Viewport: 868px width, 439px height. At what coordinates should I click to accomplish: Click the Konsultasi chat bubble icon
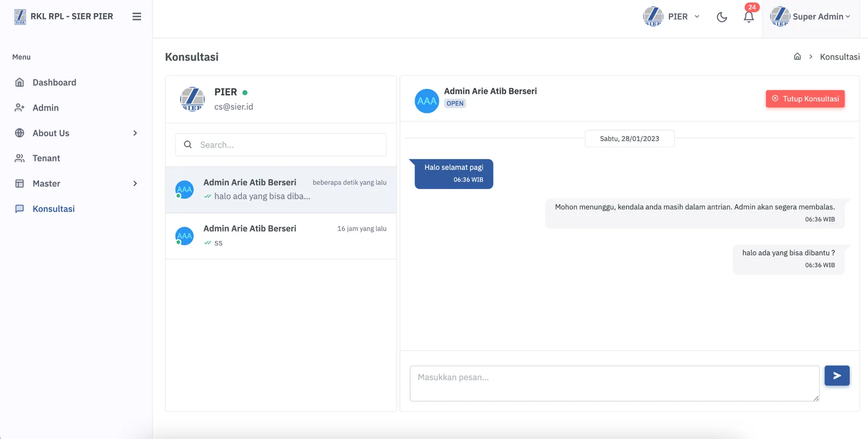click(20, 209)
